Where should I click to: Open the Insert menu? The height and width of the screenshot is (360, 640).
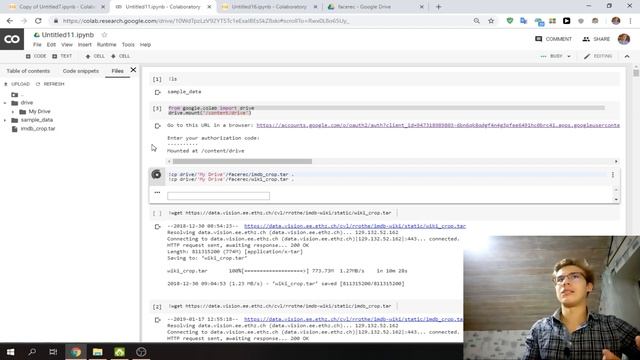coord(84,44)
